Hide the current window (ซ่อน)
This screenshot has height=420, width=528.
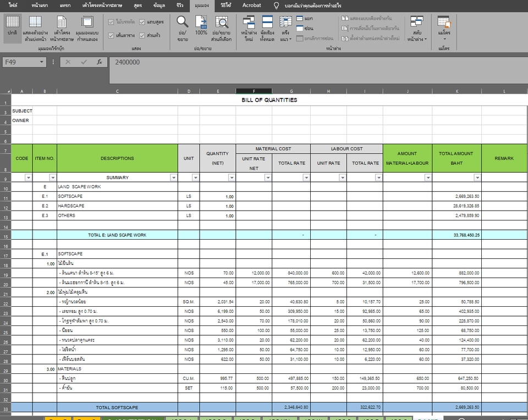tap(305, 28)
